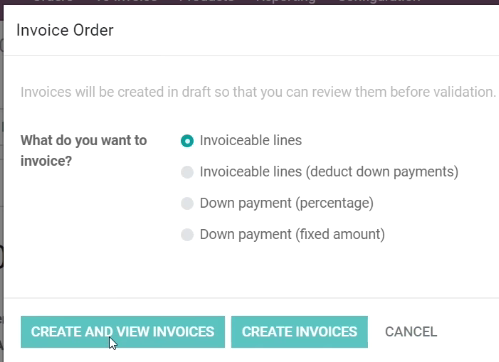Click the "Invoiceable lines" option label text
The width and height of the screenshot is (499, 362).
[251, 140]
